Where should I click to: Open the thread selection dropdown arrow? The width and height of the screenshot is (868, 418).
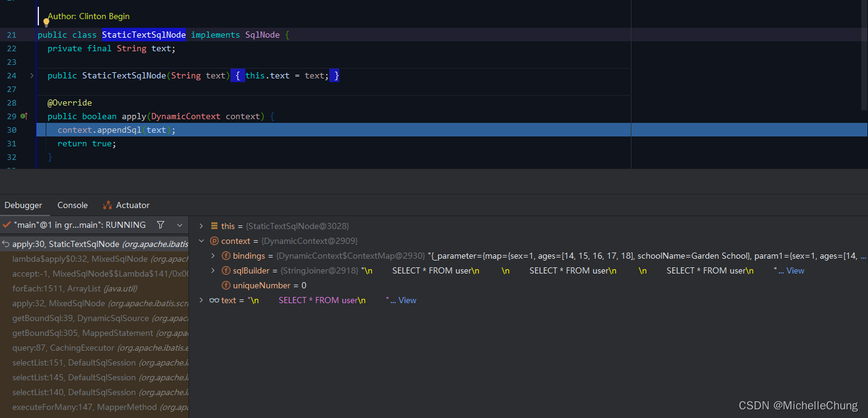180,225
